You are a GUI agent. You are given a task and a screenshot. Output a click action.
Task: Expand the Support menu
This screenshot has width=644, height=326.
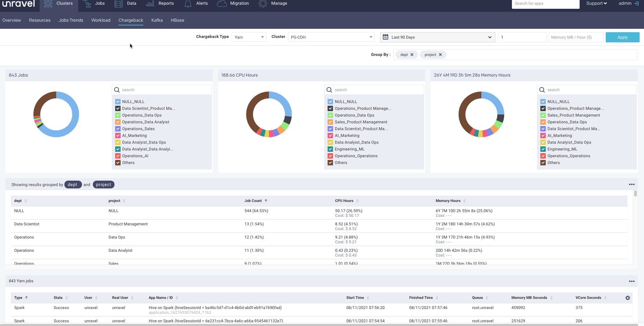pyautogui.click(x=597, y=3)
